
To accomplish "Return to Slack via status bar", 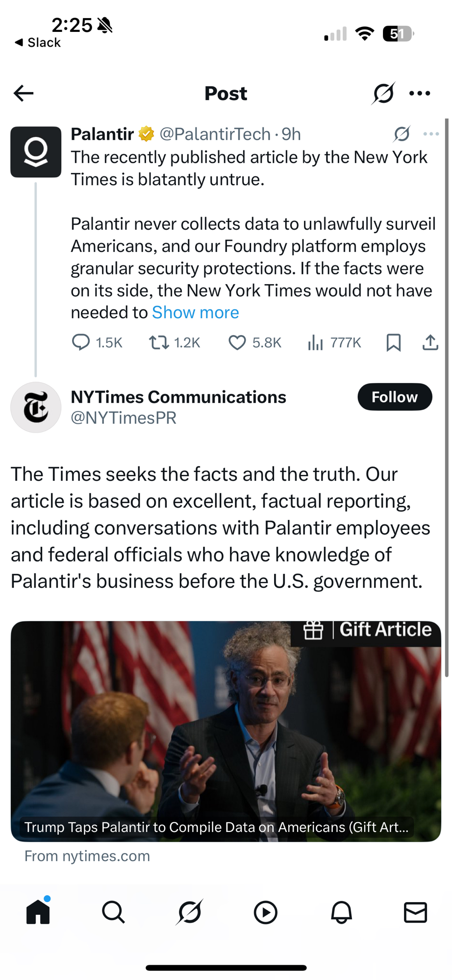I will click(x=38, y=43).
